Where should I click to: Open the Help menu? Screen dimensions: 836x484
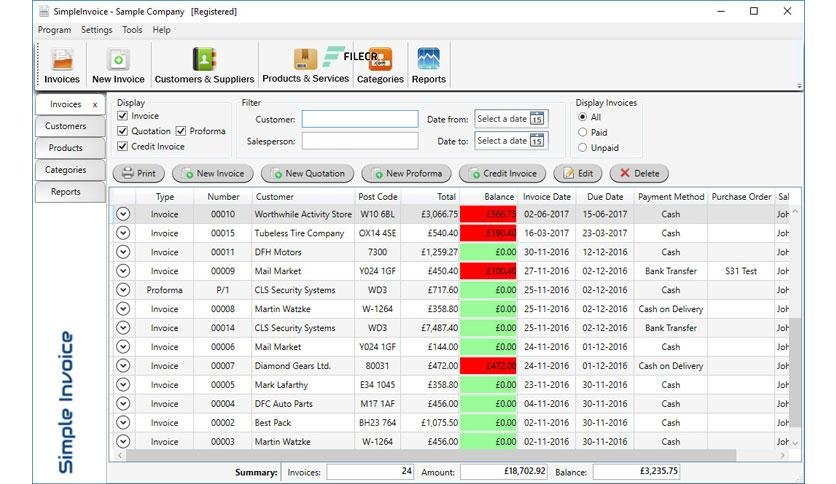pos(162,30)
